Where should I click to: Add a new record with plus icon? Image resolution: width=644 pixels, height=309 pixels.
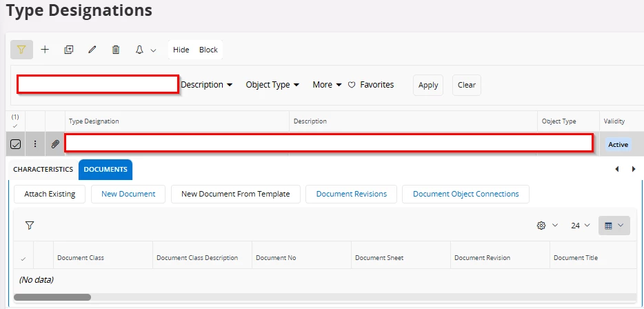(45, 50)
